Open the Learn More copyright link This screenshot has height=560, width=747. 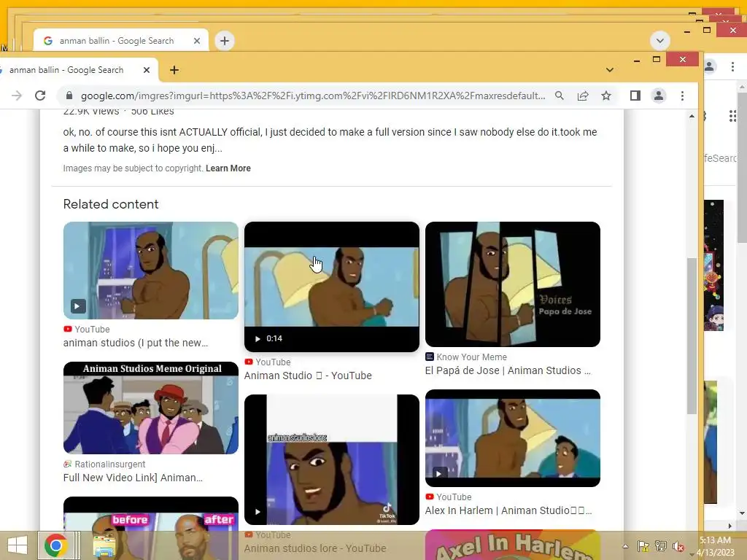pos(228,168)
